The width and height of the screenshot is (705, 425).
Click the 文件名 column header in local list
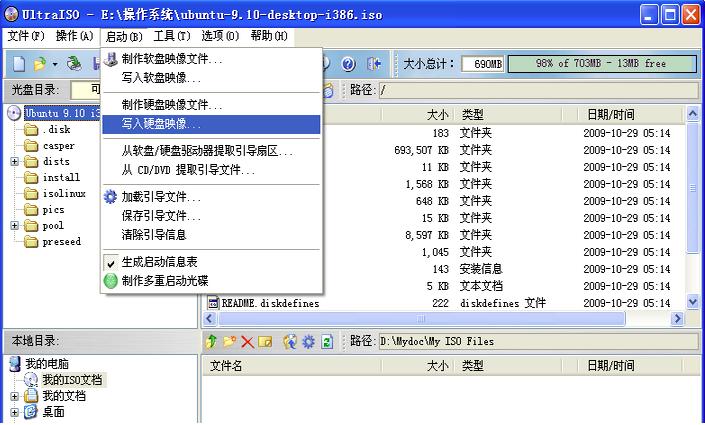pos(292,366)
